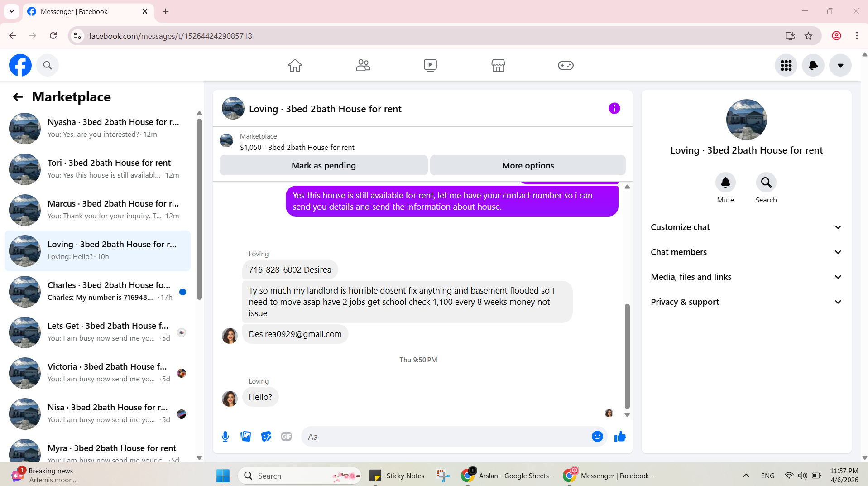Click the conversation list scrollbar
This screenshot has width=868, height=486.
pos(199,209)
